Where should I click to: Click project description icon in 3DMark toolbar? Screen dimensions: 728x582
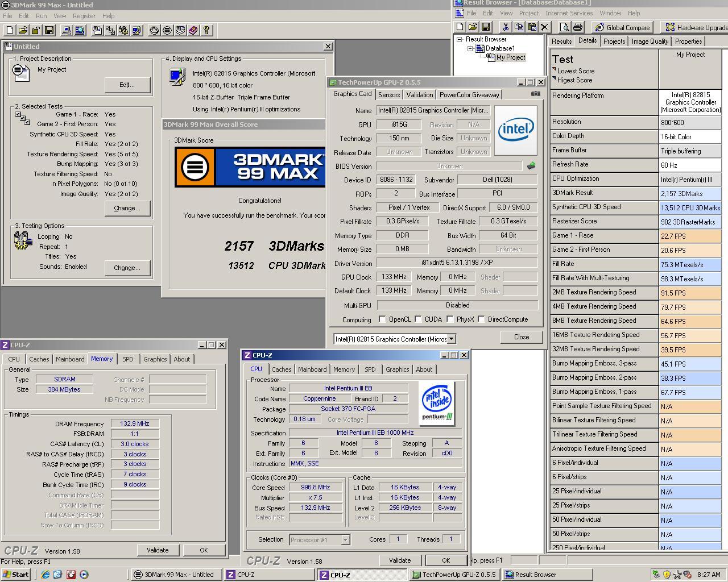pyautogui.click(x=97, y=30)
